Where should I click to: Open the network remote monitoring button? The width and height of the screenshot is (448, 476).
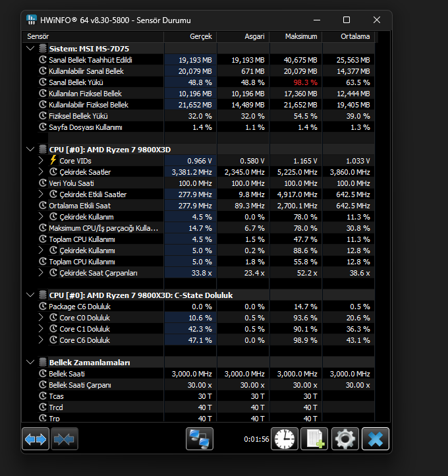199,438
